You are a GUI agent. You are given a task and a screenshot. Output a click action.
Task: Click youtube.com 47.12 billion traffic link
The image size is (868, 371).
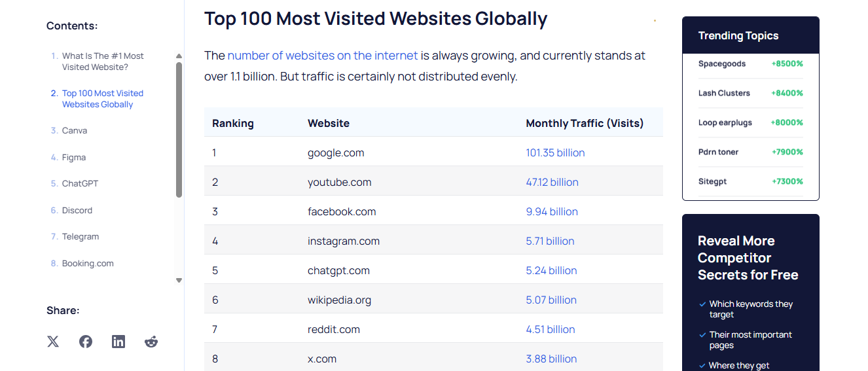pyautogui.click(x=552, y=183)
